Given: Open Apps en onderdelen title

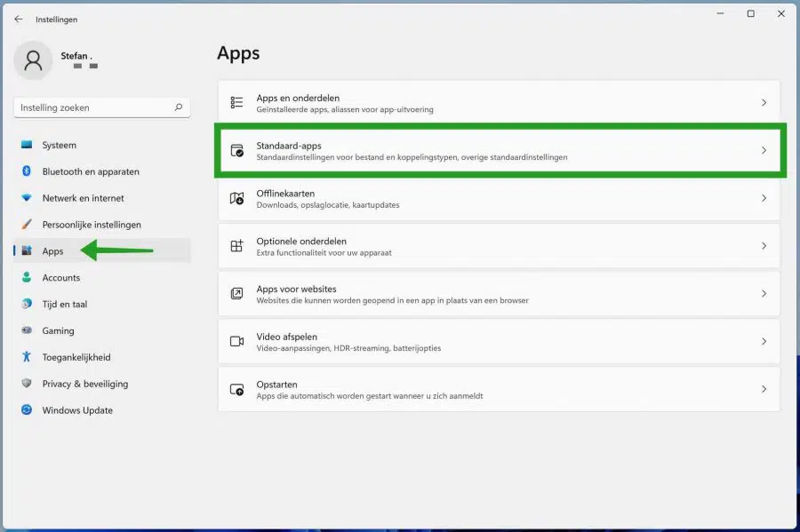Looking at the screenshot, I should coord(298,98).
